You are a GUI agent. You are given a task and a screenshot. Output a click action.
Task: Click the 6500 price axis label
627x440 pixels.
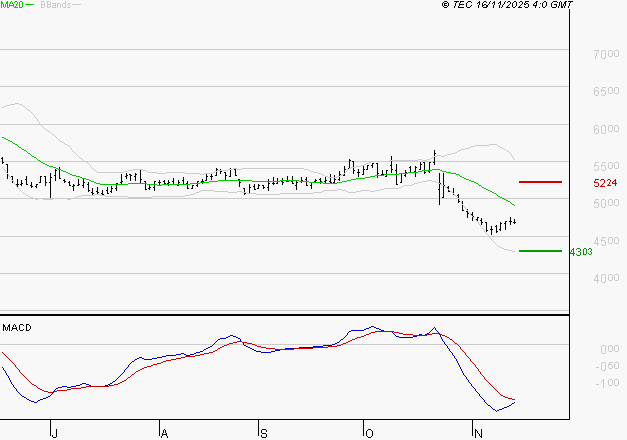click(606, 91)
